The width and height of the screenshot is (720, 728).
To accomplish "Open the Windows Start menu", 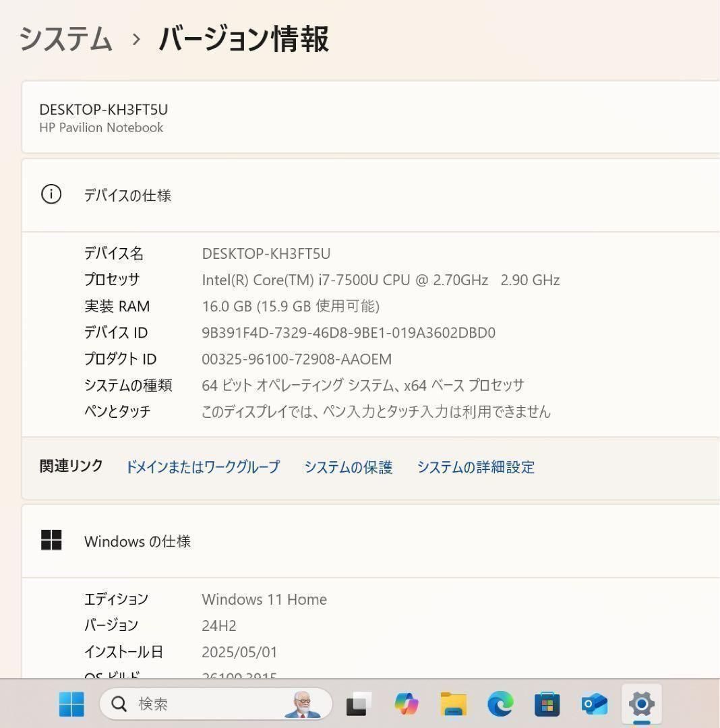I will tap(71, 704).
